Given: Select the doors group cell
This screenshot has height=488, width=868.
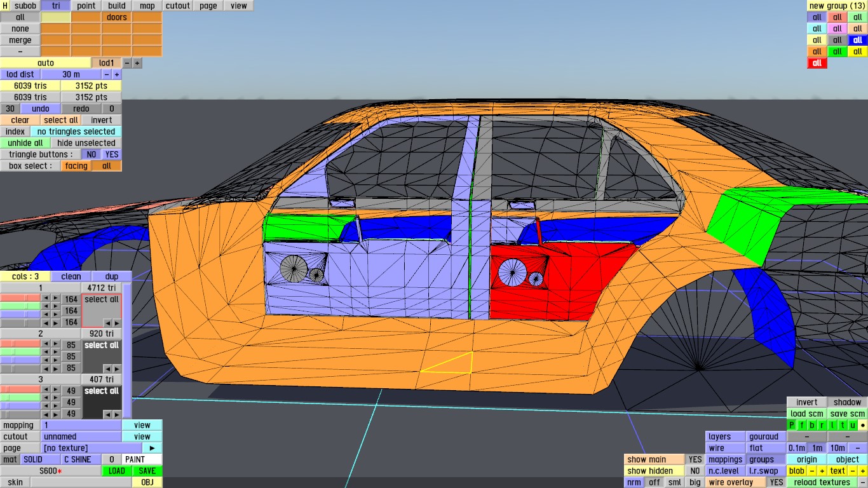Looking at the screenshot, I should tap(117, 17).
